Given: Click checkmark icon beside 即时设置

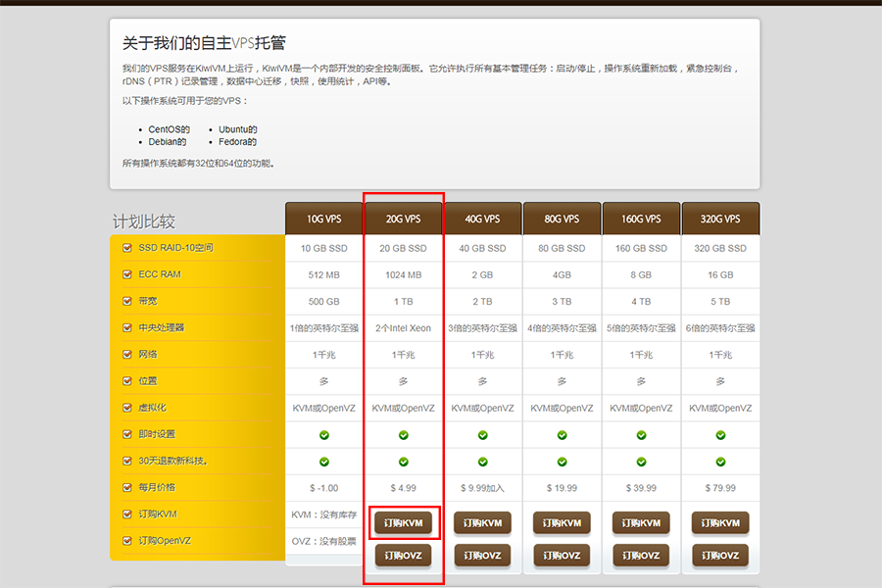Looking at the screenshot, I should tap(127, 434).
